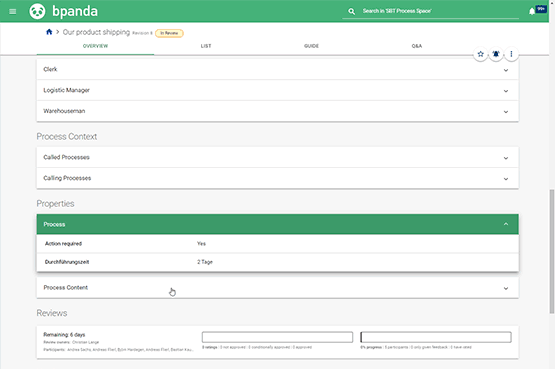Expand Calling Processes section
Viewport: 555px width, 369px height.
[278, 178]
